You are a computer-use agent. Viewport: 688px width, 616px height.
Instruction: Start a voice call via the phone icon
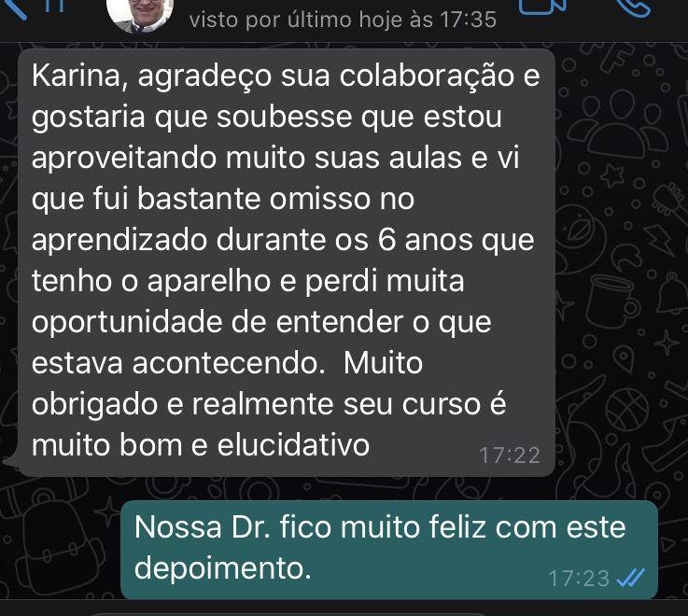point(633,7)
